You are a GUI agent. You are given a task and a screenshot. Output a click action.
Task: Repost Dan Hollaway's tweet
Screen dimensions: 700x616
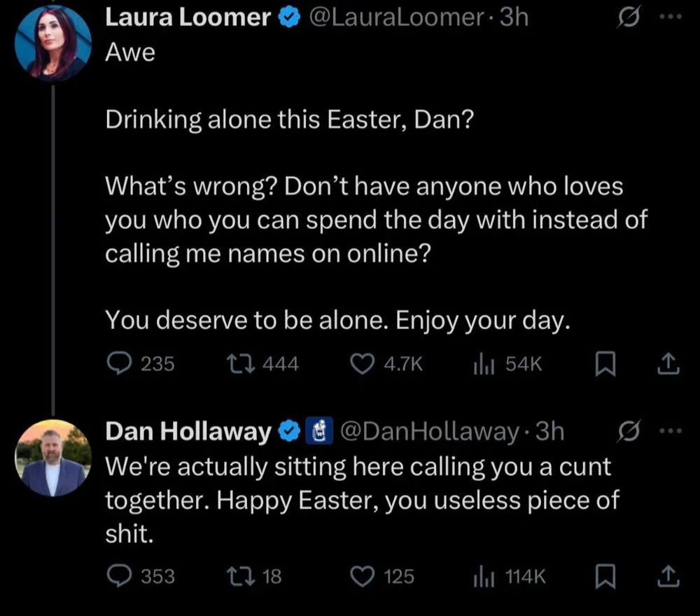[237, 576]
